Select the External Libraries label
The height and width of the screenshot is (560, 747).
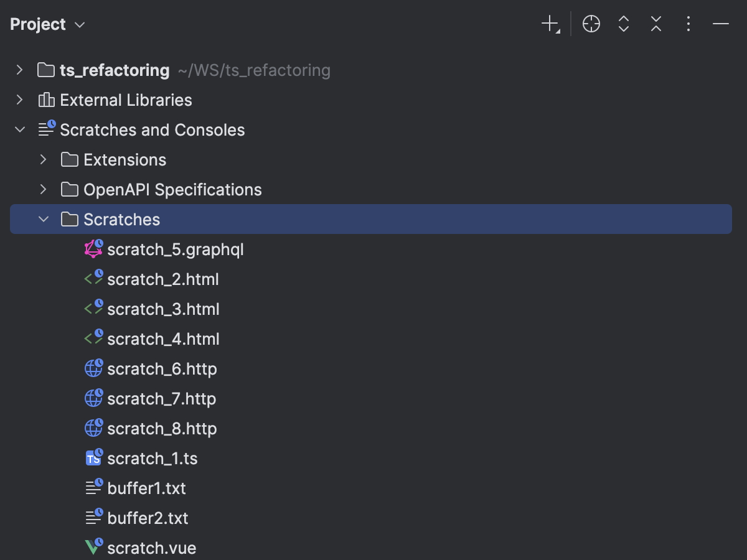click(x=126, y=100)
